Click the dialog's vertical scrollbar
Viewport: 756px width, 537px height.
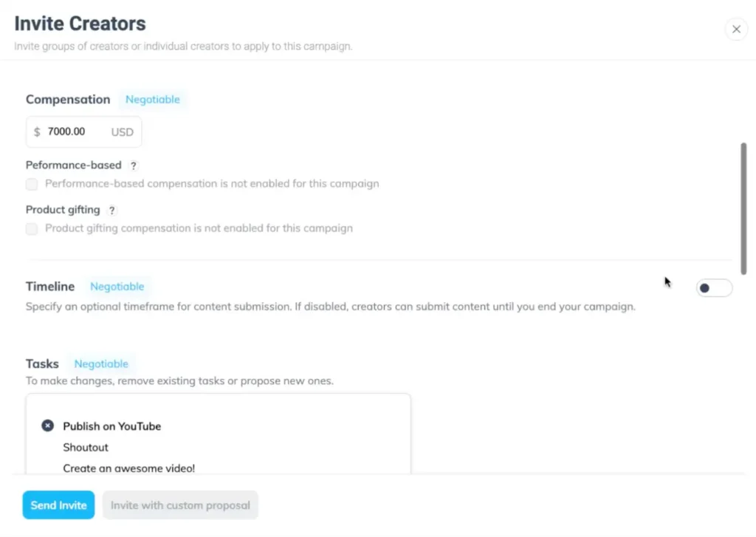click(743, 208)
